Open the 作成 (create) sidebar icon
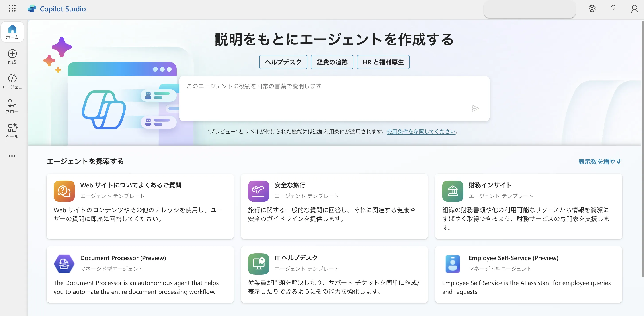 tap(12, 57)
